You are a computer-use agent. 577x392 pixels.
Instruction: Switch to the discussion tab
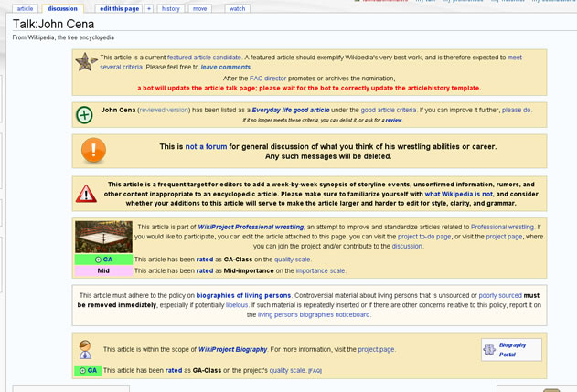click(x=62, y=8)
